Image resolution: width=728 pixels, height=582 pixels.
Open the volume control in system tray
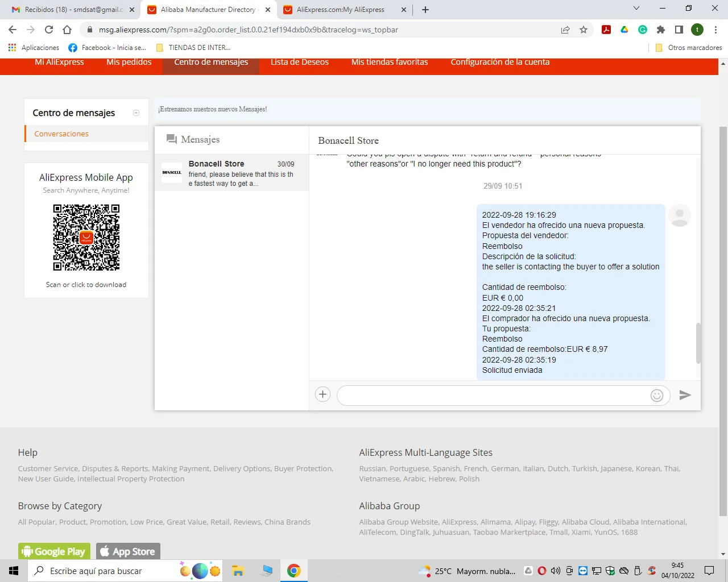click(x=556, y=571)
